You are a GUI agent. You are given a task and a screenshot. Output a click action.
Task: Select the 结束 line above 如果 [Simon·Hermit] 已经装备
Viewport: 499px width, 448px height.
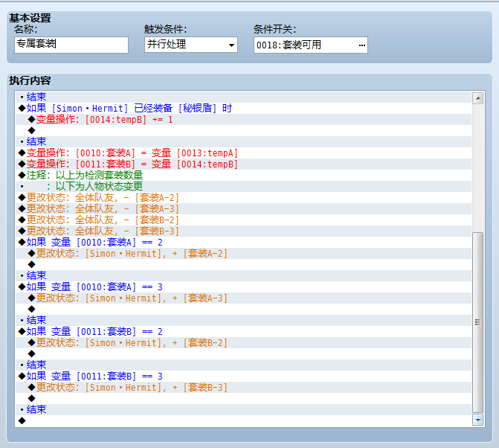(243, 97)
